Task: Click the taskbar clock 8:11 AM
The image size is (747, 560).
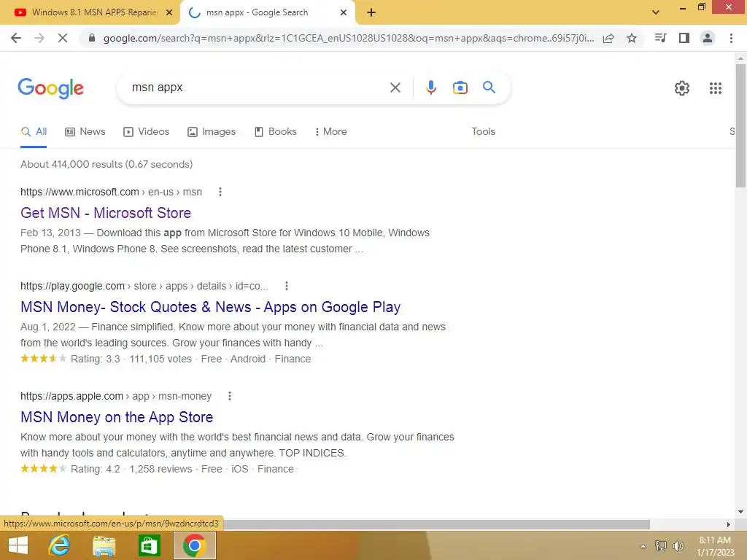Action: coord(715,540)
